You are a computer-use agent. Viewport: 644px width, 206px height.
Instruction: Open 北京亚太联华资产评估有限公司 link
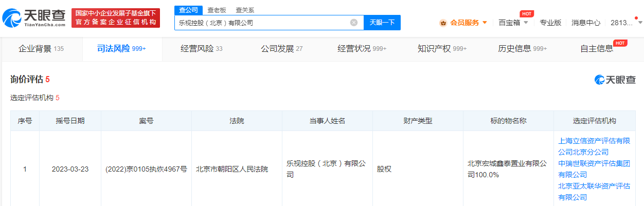(594, 192)
